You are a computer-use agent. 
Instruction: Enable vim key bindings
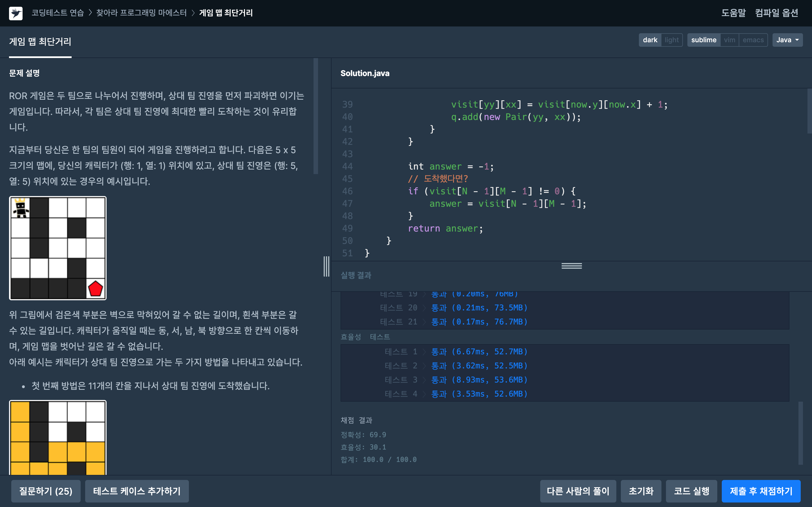click(729, 40)
